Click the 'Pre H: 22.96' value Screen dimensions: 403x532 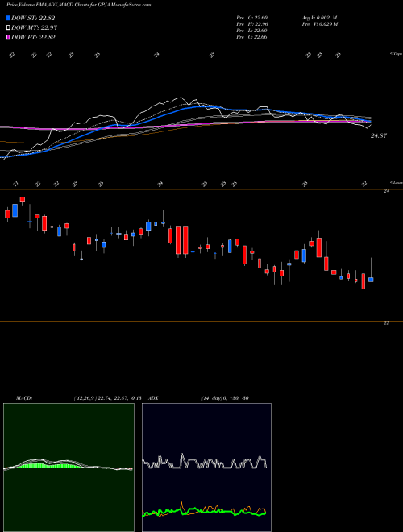click(x=251, y=24)
